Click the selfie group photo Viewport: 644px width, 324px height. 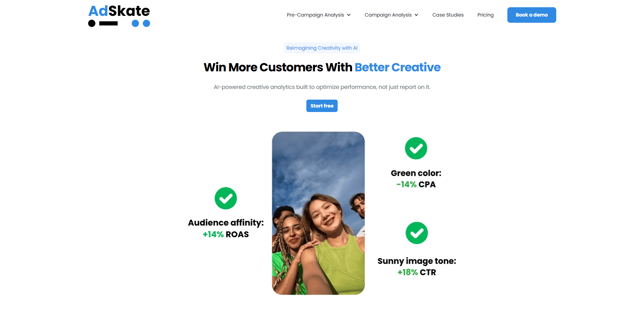click(318, 213)
